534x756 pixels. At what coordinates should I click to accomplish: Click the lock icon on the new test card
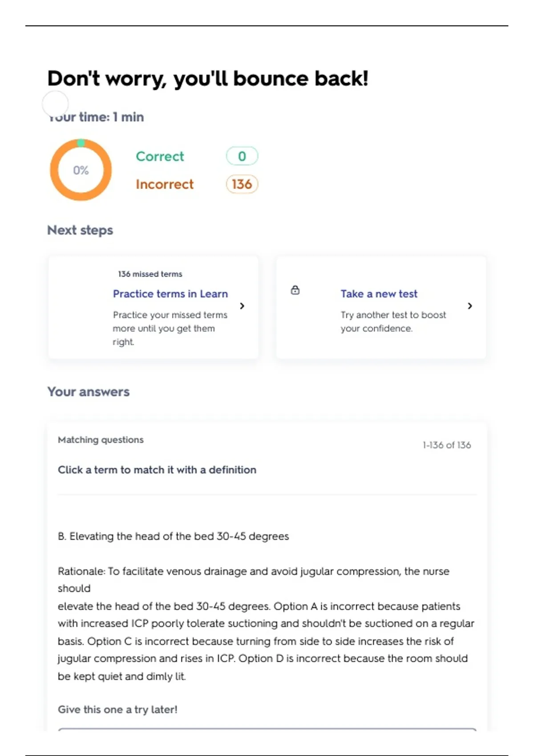pos(295,290)
